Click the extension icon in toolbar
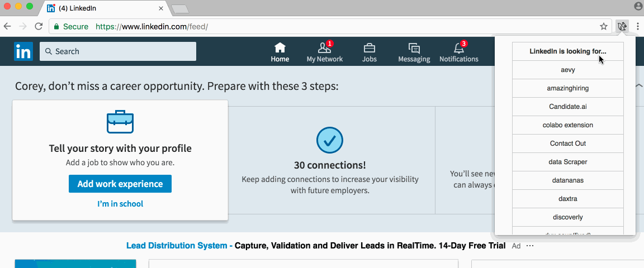The width and height of the screenshot is (644, 268). click(622, 27)
